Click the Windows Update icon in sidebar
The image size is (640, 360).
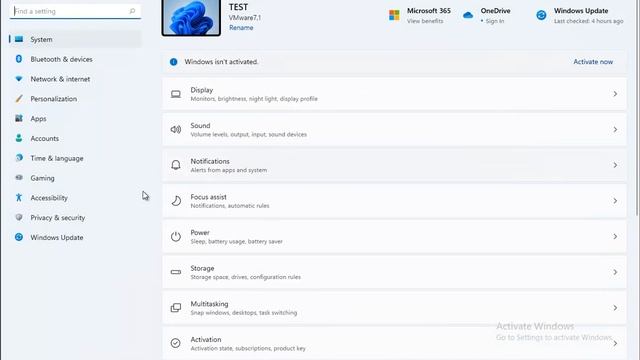tap(19, 237)
